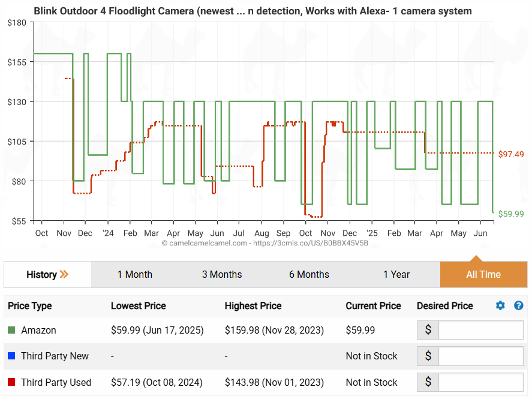The height and width of the screenshot is (399, 532).
Task: Click the blue help question mark icon
Action: (519, 306)
